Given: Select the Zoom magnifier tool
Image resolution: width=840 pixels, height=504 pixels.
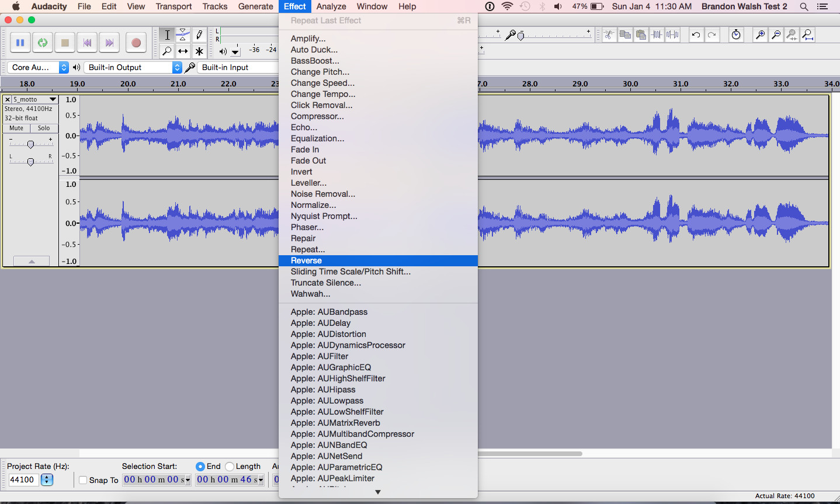Looking at the screenshot, I should [167, 51].
